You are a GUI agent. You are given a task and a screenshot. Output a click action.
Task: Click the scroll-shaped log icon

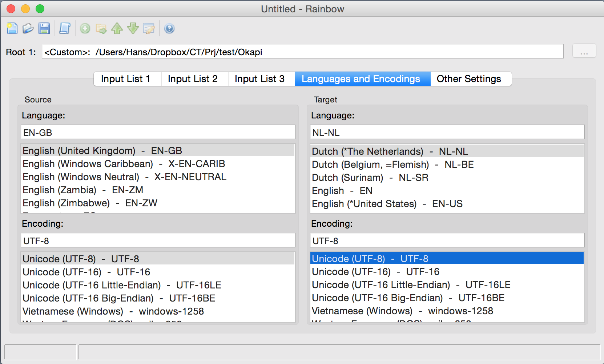[65, 28]
